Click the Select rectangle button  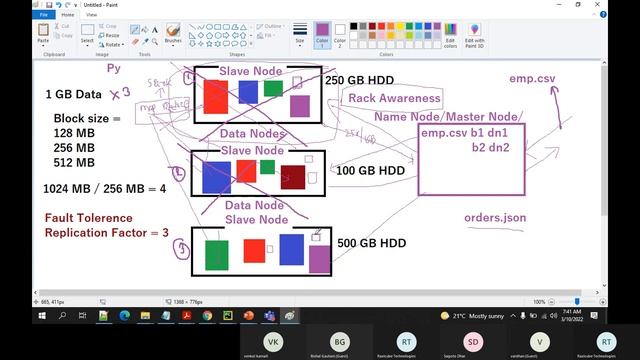click(x=87, y=30)
